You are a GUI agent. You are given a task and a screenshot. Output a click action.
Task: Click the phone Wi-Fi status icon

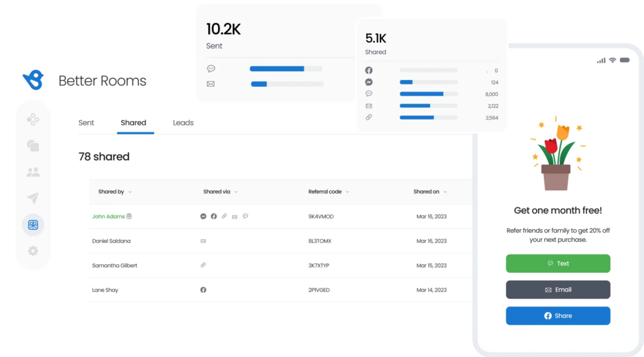click(613, 60)
